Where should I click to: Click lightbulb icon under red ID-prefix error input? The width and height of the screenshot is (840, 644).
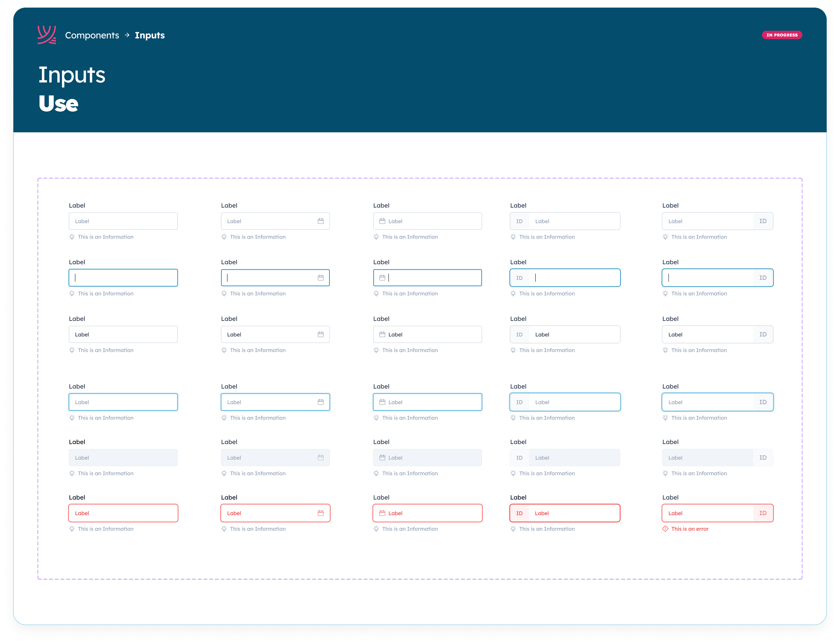pyautogui.click(x=513, y=529)
